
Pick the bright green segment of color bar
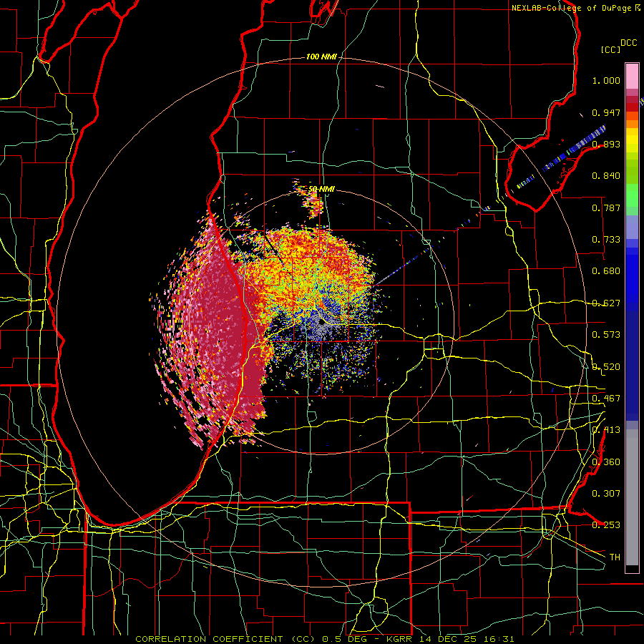632,195
